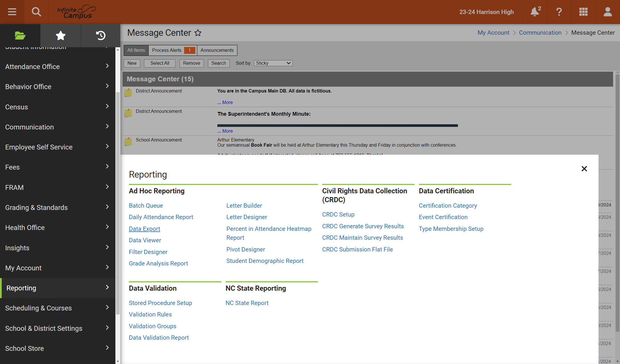Click Communication in the breadcrumb
This screenshot has height=364, width=620.
click(x=540, y=33)
